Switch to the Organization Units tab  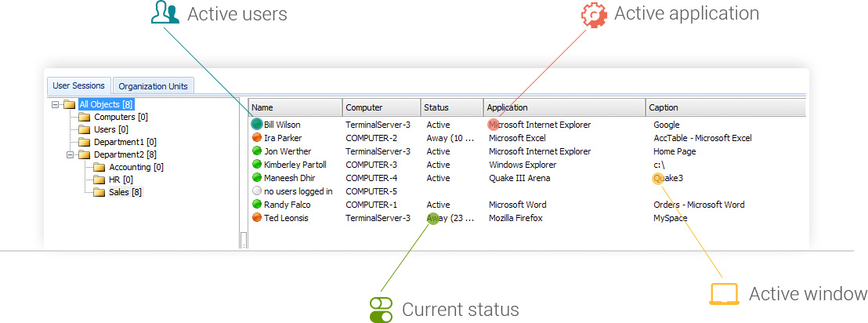point(153,86)
